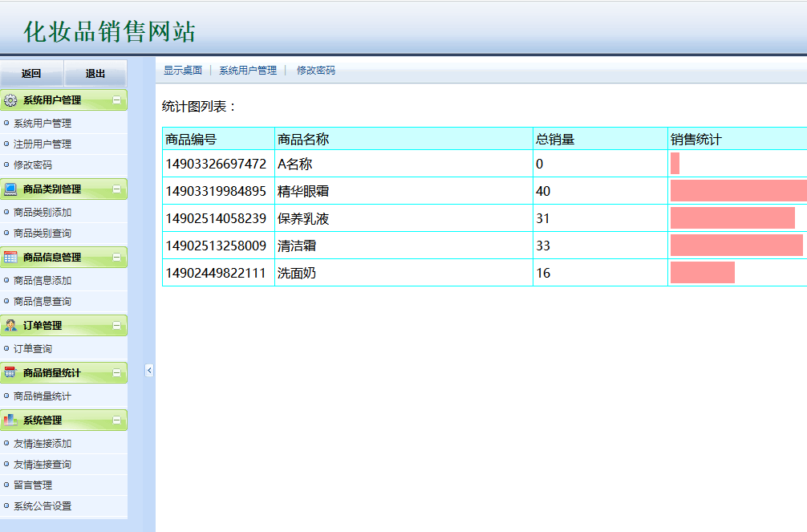Open 商品销量统计 sidebar link
Image resolution: width=807 pixels, height=532 pixels.
[43, 396]
